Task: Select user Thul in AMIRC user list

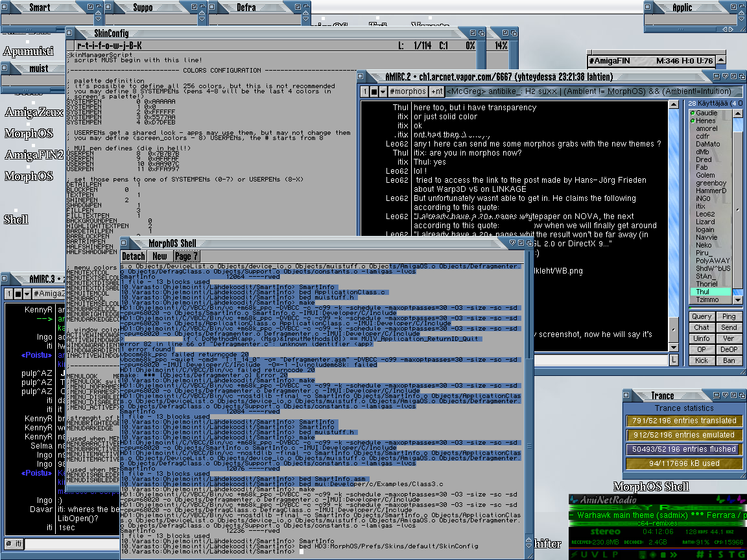Action: point(710,292)
